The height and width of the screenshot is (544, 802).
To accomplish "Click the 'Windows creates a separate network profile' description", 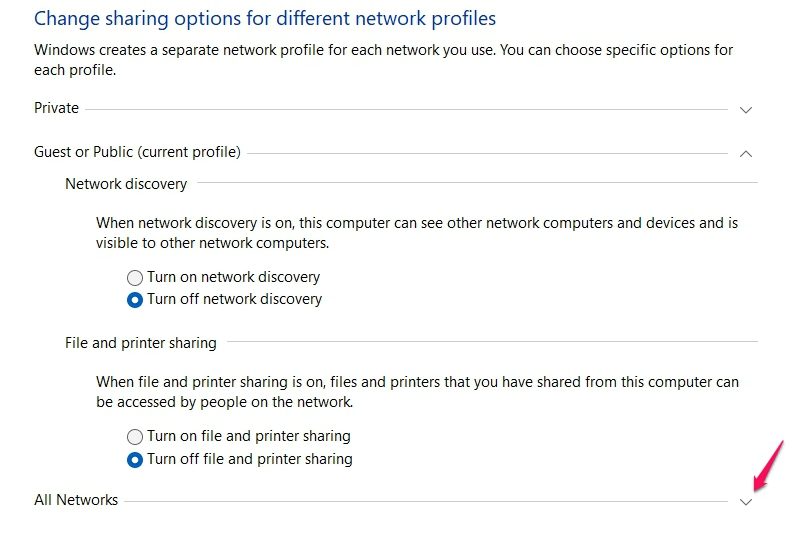I will pos(383,58).
